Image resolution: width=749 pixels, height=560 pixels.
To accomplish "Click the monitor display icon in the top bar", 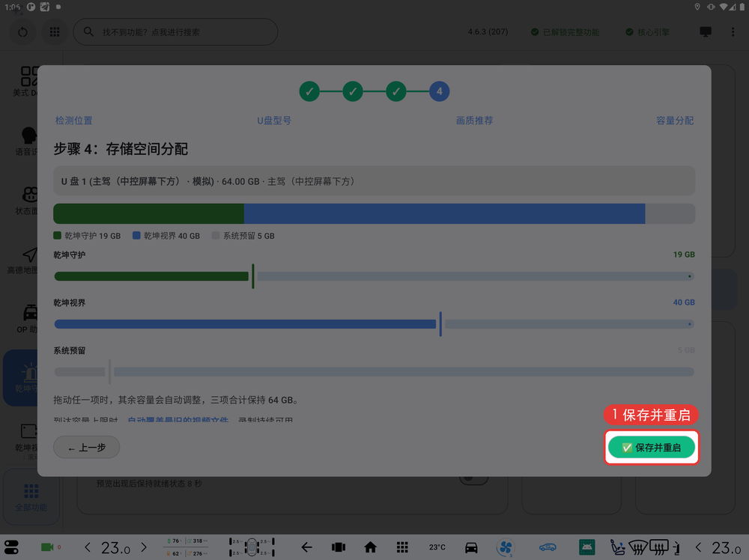I will 706,32.
